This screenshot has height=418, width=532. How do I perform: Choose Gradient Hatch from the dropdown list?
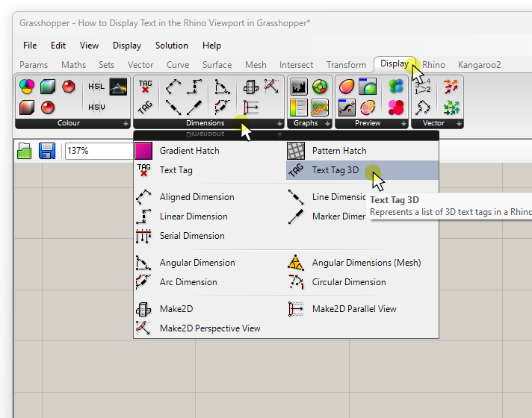pyautogui.click(x=210, y=151)
